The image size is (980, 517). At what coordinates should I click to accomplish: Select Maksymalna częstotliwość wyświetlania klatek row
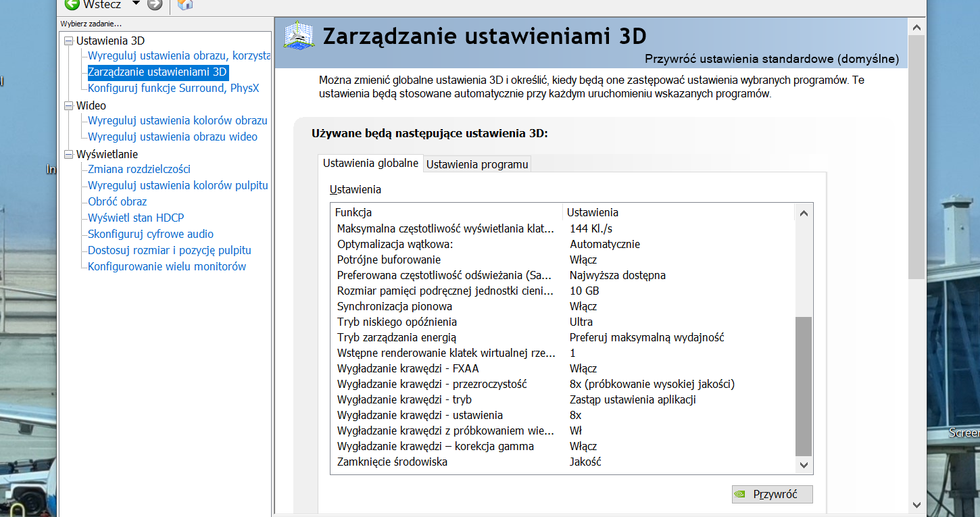(563, 228)
